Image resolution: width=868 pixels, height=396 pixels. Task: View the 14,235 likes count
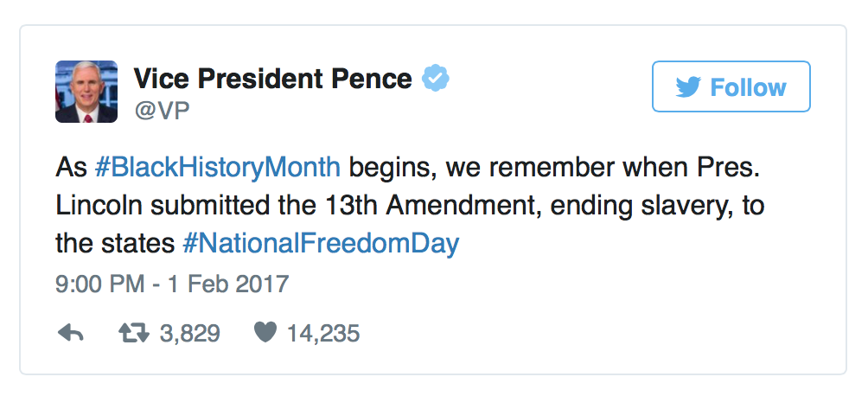click(322, 333)
